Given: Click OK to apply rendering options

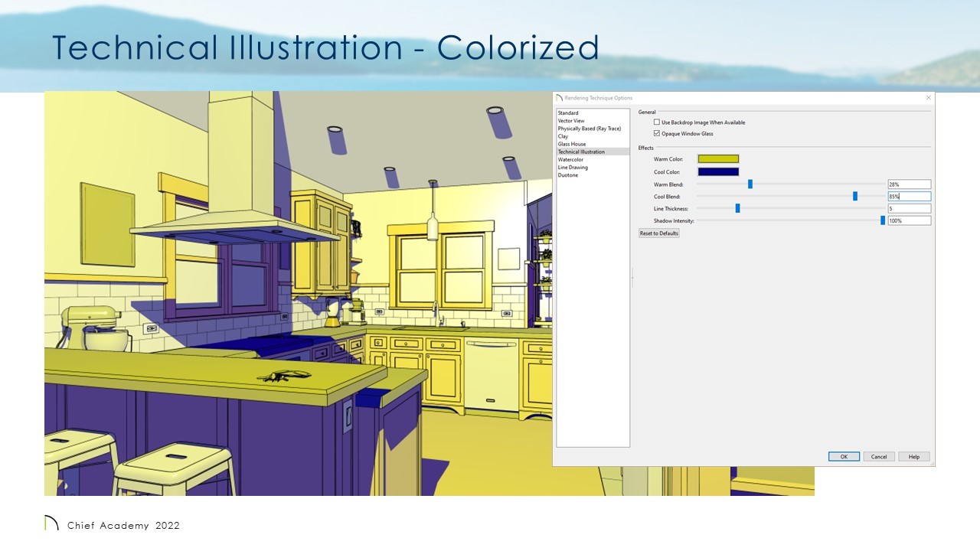Looking at the screenshot, I should click(x=844, y=457).
